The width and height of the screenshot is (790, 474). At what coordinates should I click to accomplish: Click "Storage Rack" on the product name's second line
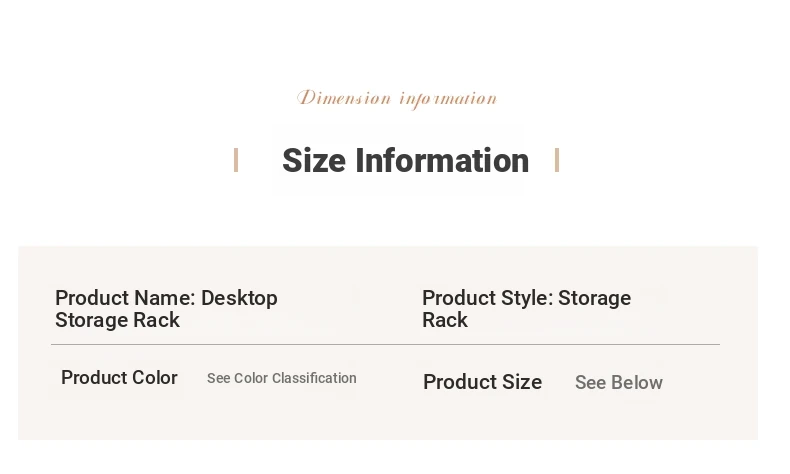117,320
